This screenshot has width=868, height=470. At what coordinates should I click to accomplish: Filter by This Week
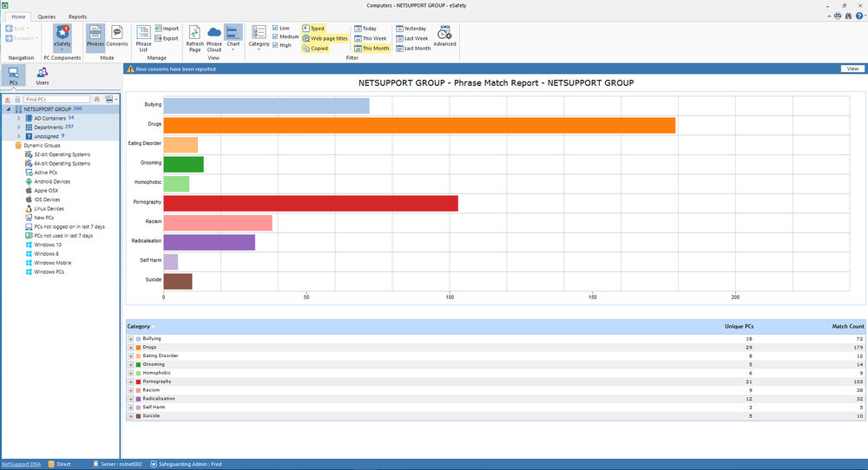pos(371,39)
